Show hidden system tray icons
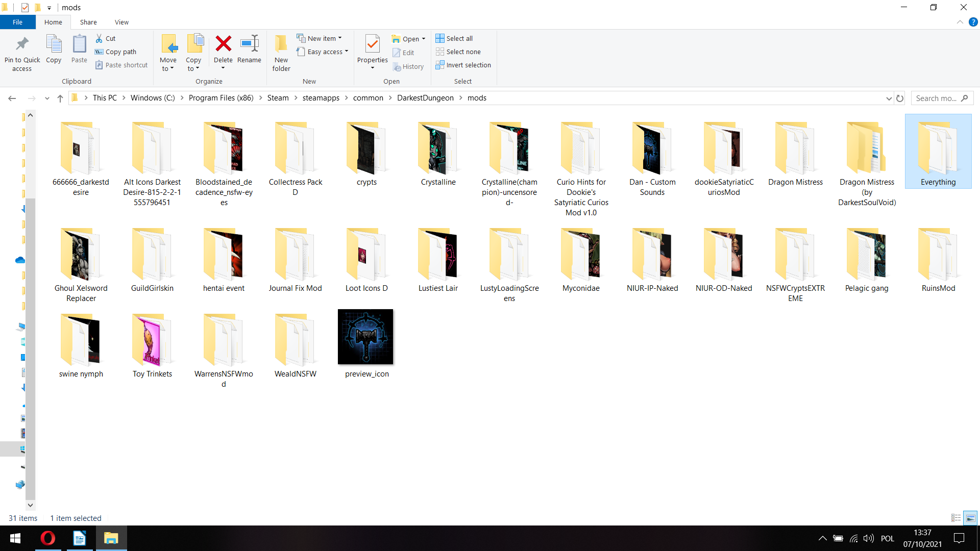Viewport: 980px width, 551px height. pos(822,538)
